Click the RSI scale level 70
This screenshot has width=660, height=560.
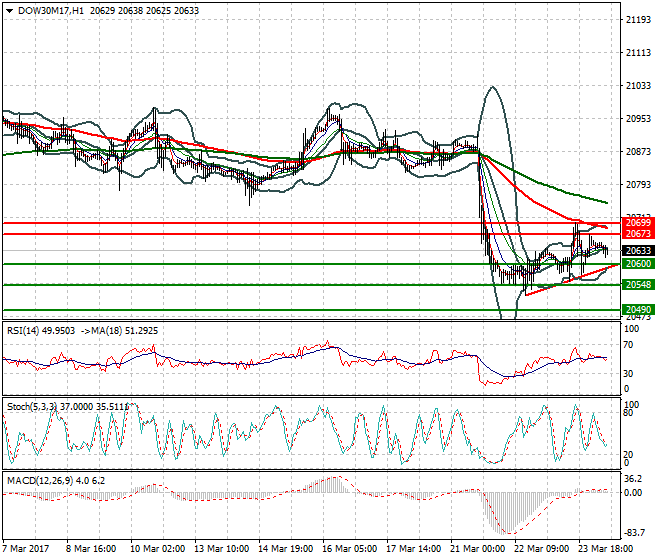click(x=628, y=345)
